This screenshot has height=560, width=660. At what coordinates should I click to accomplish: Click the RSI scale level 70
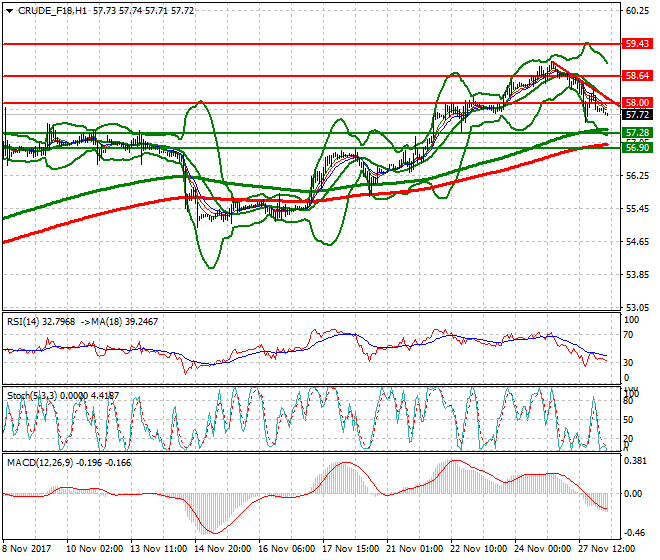coord(628,335)
